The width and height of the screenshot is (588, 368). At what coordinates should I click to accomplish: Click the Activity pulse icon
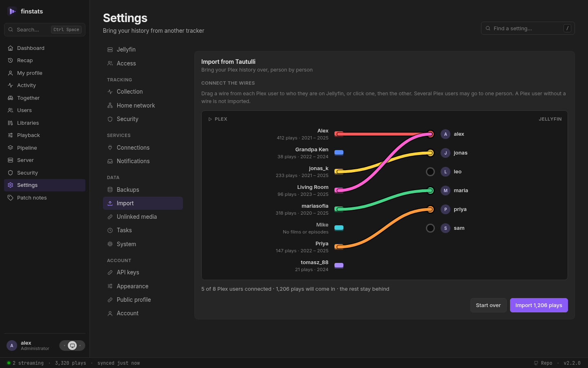click(10, 85)
